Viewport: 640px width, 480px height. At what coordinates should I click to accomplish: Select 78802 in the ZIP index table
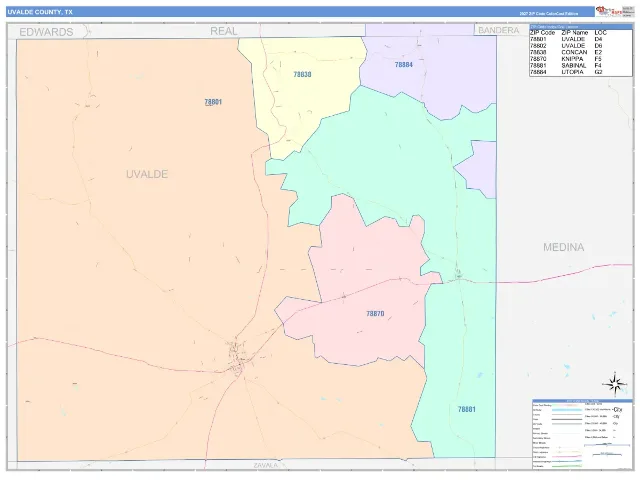pyautogui.click(x=538, y=46)
